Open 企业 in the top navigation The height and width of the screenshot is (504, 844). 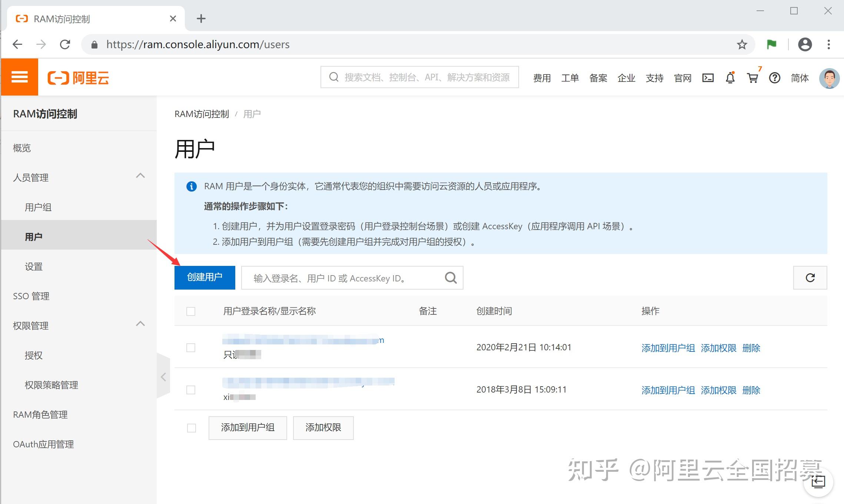(627, 78)
